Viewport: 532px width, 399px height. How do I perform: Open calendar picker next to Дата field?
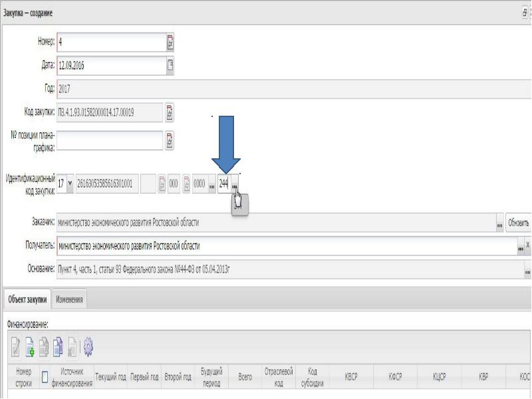(170, 65)
